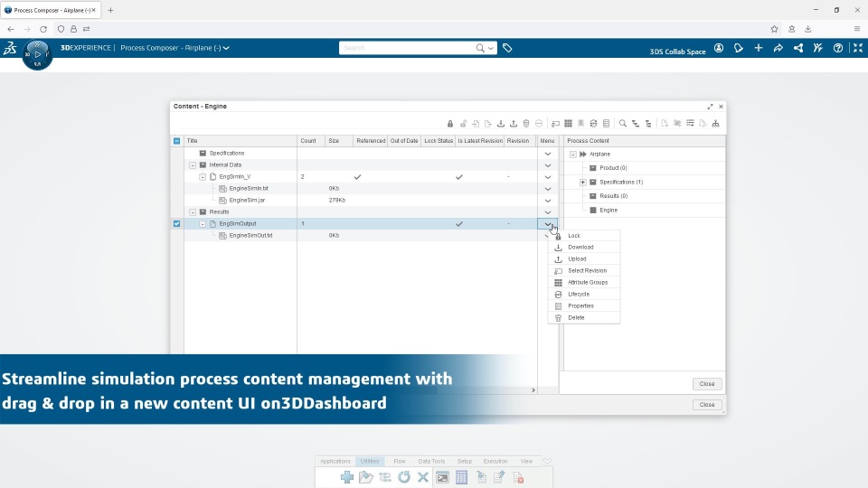Viewport: 868px width, 488px height.
Task: Switch to the Applications tab
Action: (335, 461)
